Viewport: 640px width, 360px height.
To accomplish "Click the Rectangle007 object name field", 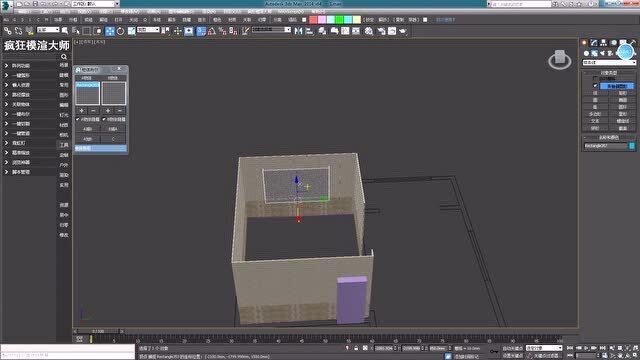I will point(606,146).
